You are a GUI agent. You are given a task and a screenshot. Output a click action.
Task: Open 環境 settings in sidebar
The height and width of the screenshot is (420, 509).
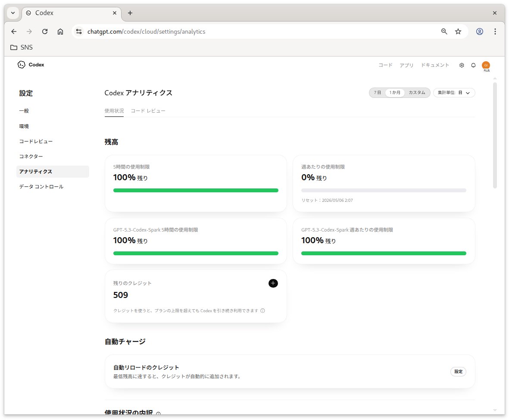[24, 126]
